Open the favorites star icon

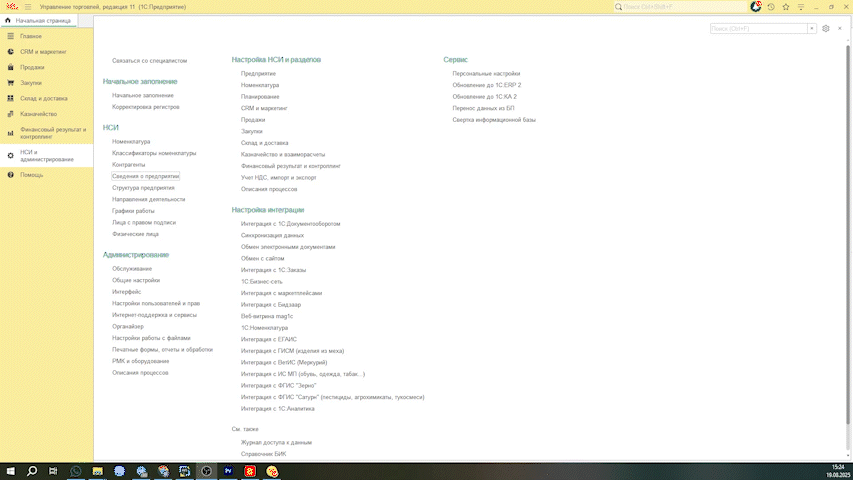click(786, 7)
